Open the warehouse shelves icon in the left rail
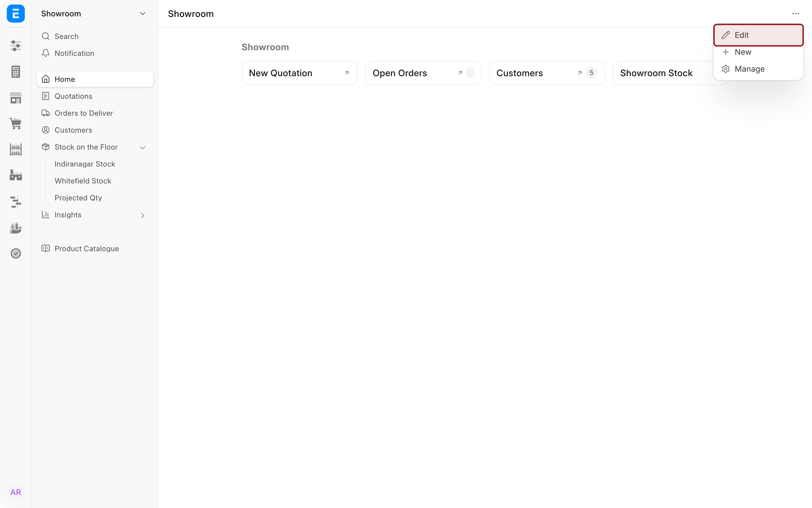 tap(16, 150)
